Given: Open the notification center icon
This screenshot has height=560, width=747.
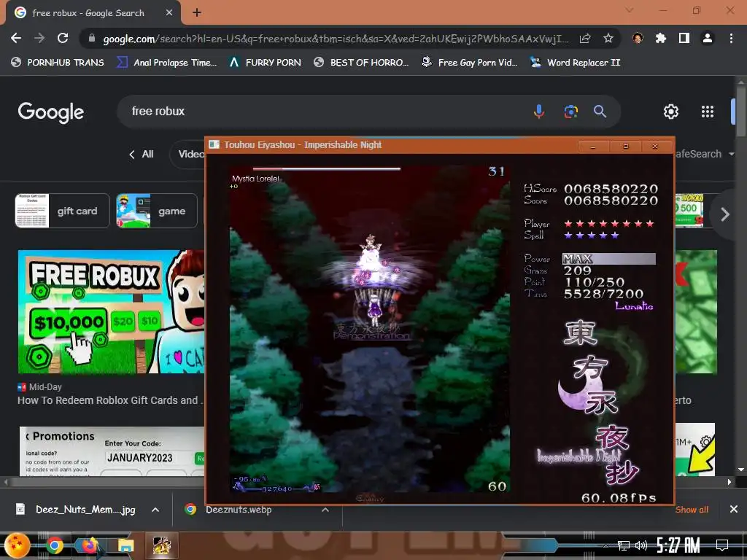Looking at the screenshot, I should (x=722, y=545).
